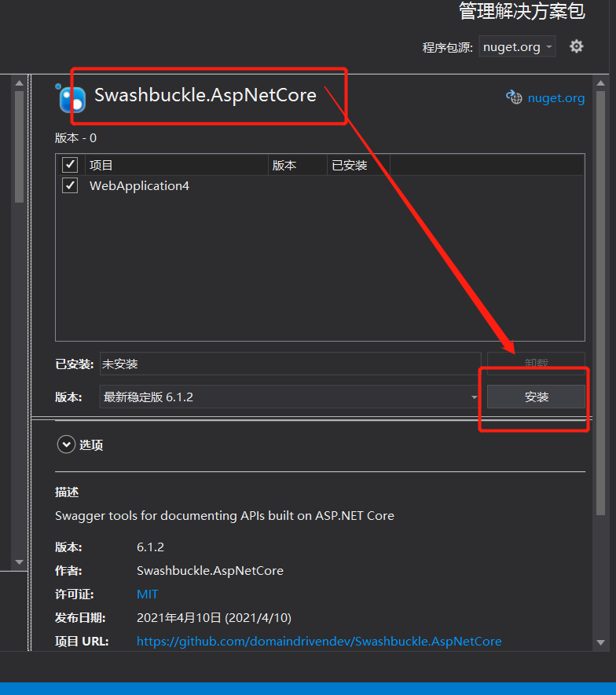The height and width of the screenshot is (695, 616).
Task: Open the nuget.org package source dropdown
Action: pos(517,46)
